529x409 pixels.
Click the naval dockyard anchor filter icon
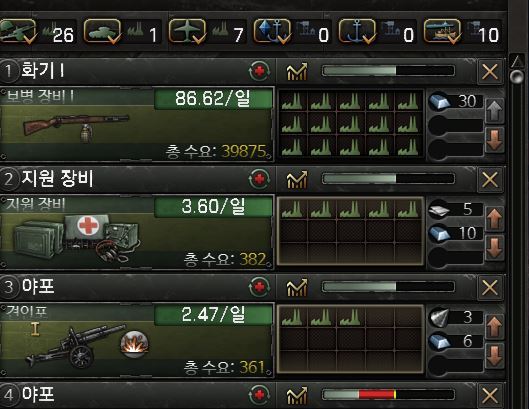tap(357, 31)
